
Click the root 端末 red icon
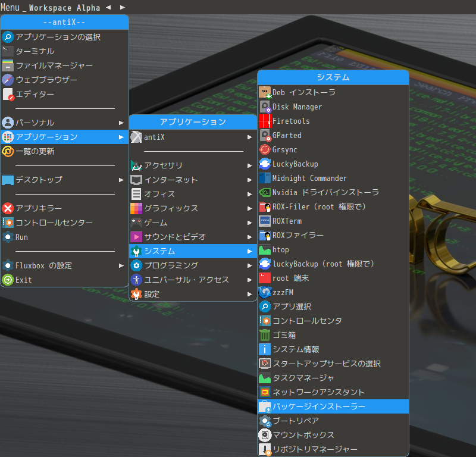coord(265,278)
